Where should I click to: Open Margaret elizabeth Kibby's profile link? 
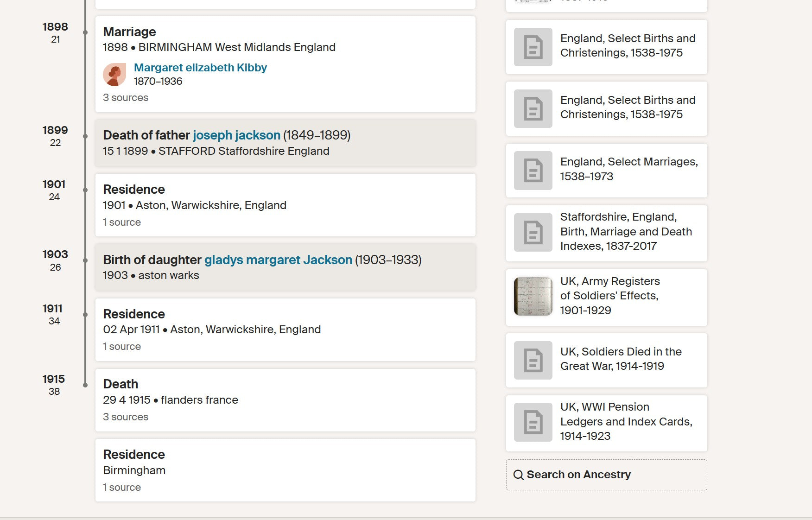point(200,68)
